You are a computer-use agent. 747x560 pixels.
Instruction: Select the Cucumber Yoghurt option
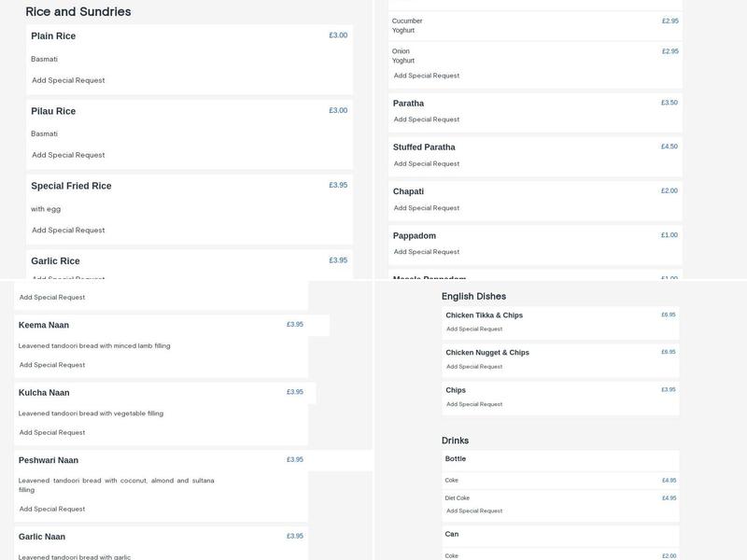tap(407, 25)
